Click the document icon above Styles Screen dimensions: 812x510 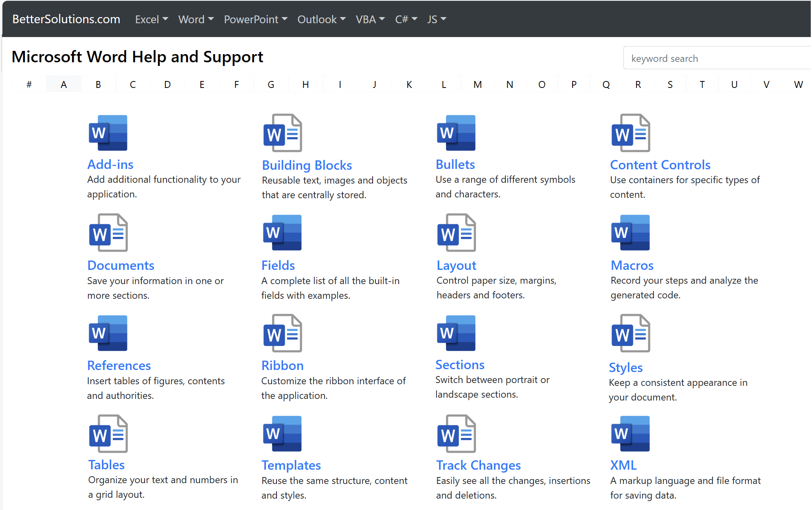(x=630, y=333)
